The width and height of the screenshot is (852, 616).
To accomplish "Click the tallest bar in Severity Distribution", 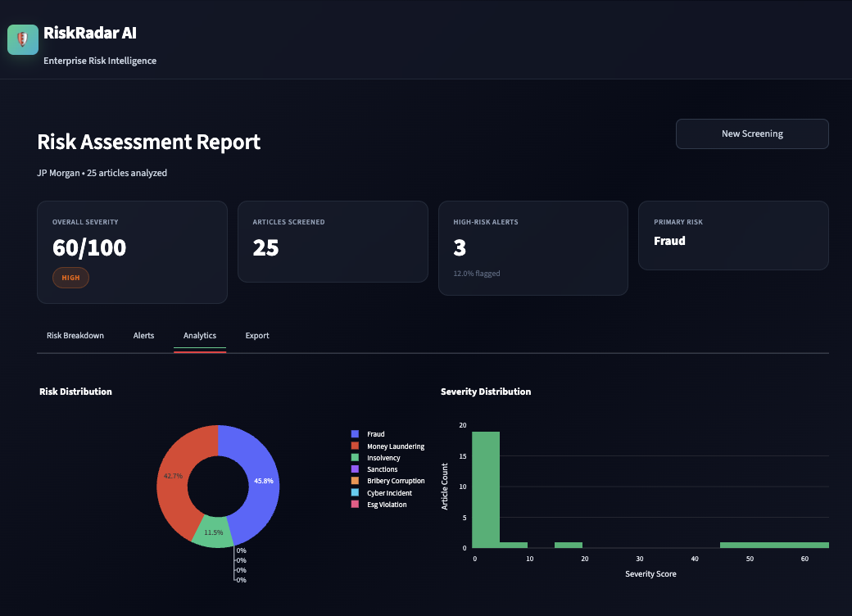I will pyautogui.click(x=486, y=489).
